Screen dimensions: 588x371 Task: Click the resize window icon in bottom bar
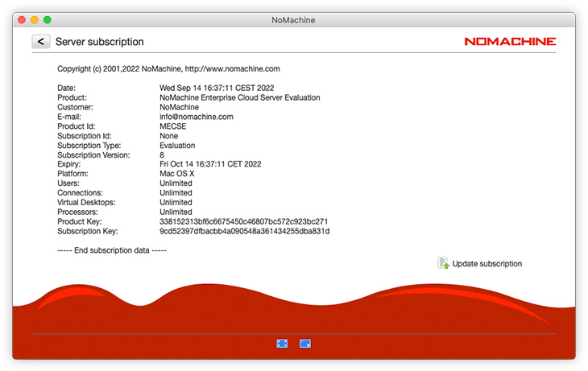305,344
